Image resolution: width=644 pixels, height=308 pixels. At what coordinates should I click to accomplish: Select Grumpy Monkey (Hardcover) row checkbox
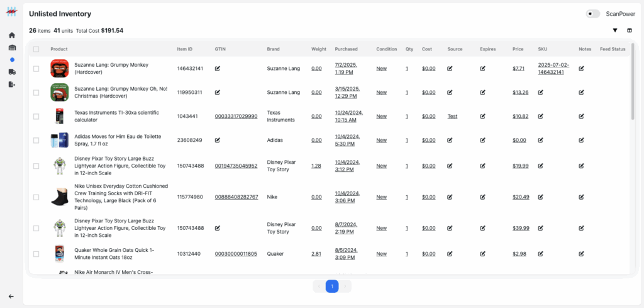pos(36,69)
